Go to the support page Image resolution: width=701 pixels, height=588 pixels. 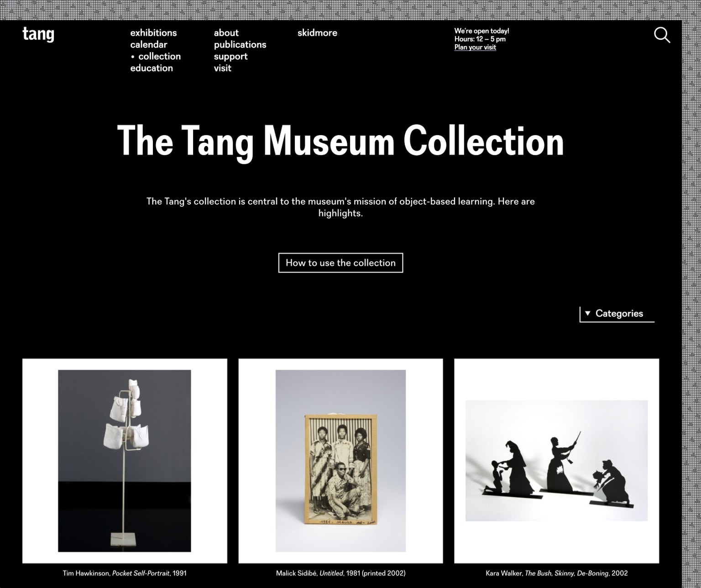pos(231,57)
